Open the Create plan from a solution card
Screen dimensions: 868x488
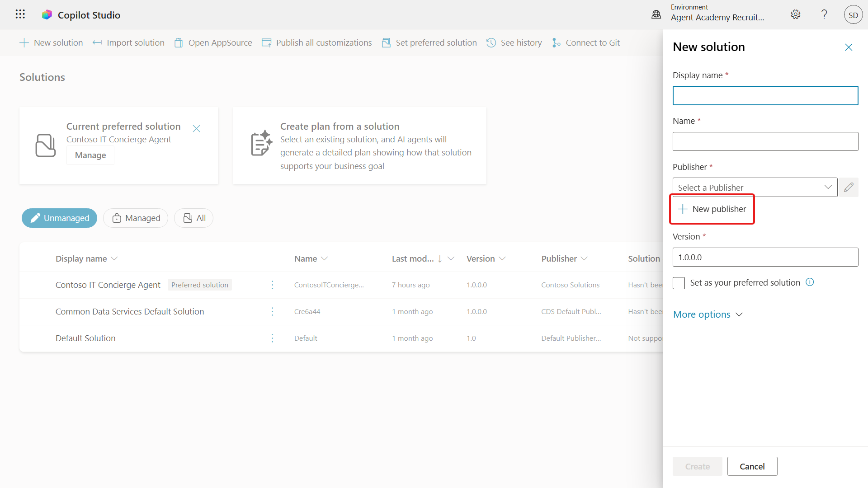[360, 145]
